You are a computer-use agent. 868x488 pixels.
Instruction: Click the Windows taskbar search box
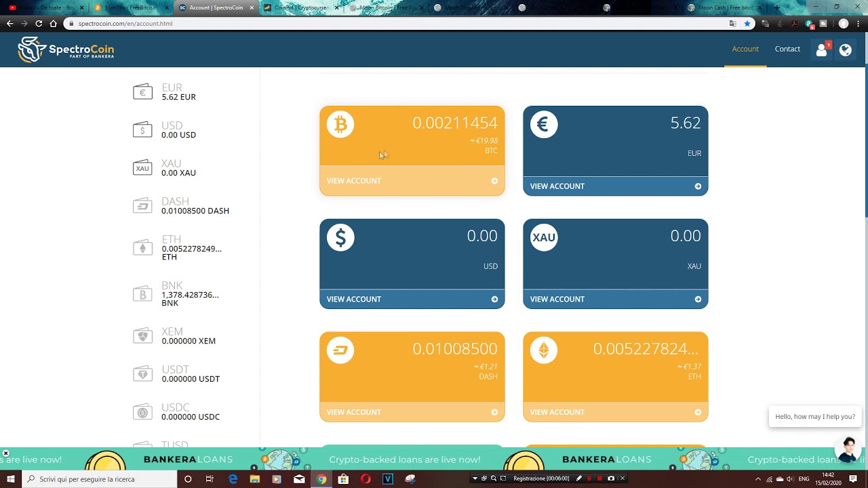click(100, 479)
